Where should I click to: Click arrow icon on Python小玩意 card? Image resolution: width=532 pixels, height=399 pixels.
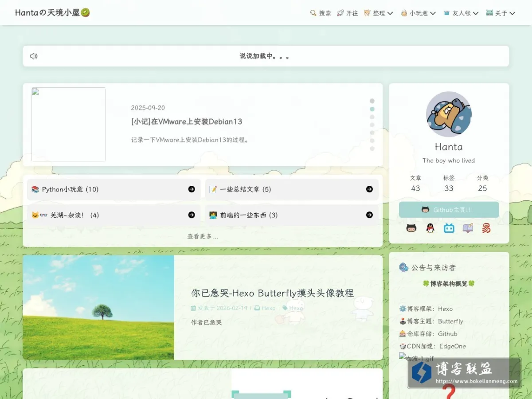coord(192,189)
